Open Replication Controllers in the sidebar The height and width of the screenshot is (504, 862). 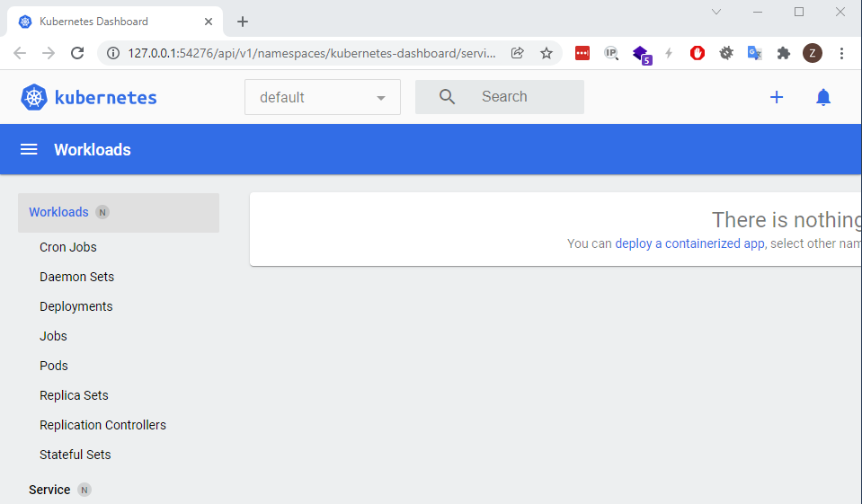point(102,426)
